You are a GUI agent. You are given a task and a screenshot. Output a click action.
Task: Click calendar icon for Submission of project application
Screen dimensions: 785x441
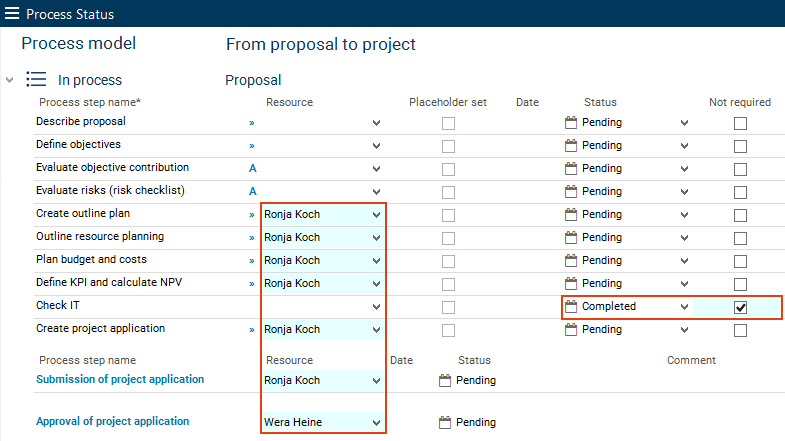point(445,380)
